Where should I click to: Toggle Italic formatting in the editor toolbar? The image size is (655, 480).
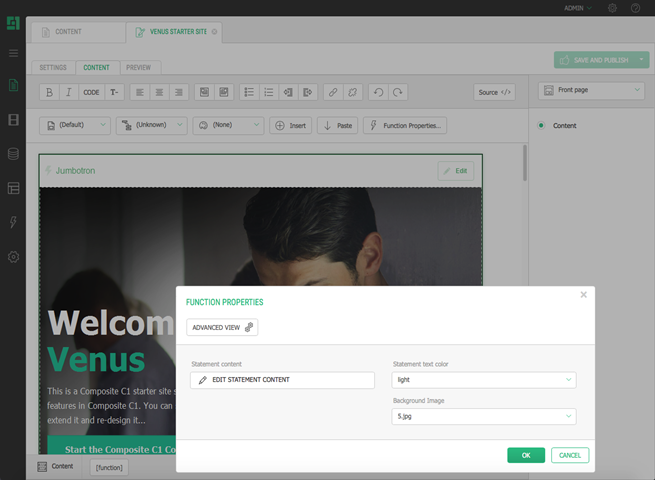pyautogui.click(x=69, y=92)
